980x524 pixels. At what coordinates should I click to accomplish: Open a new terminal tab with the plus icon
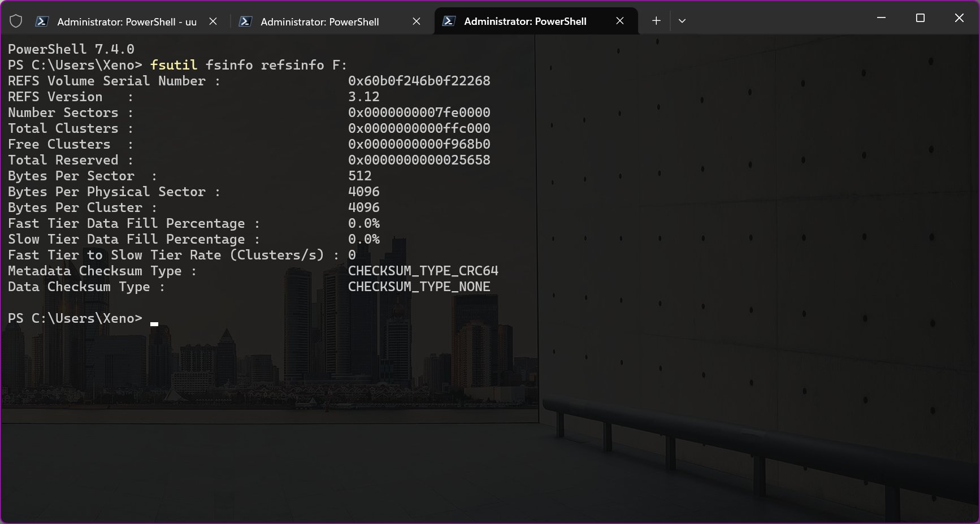pos(656,21)
